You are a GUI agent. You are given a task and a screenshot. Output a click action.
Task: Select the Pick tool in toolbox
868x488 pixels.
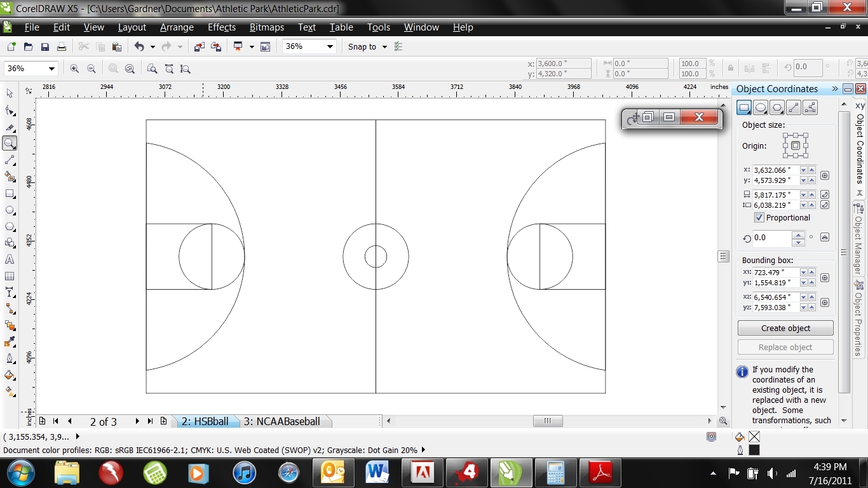10,93
